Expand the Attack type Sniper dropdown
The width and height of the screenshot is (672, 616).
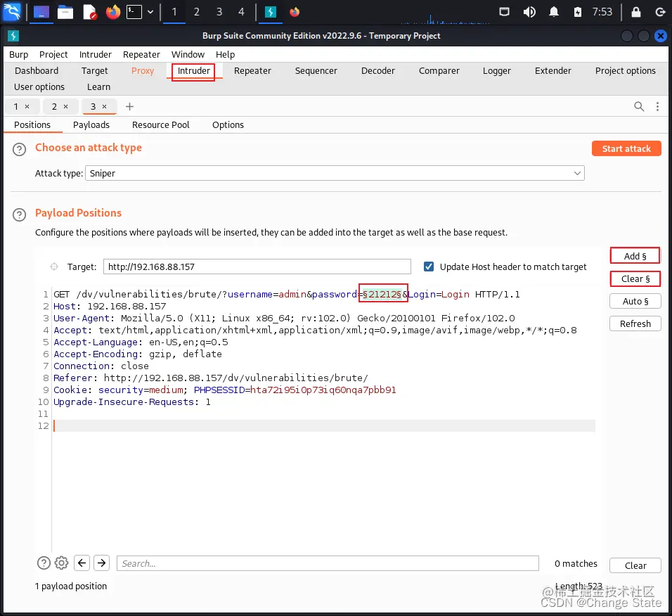click(335, 173)
